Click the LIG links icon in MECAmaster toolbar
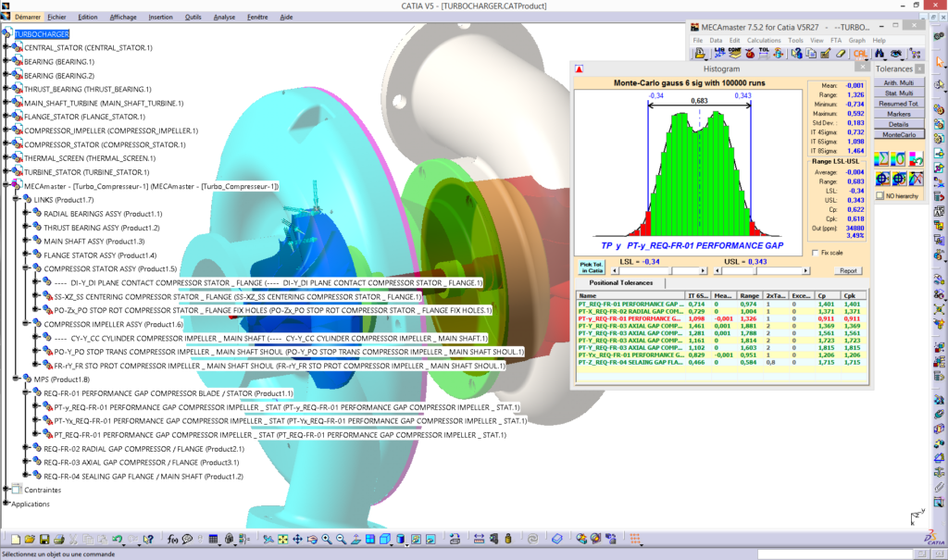This screenshot has height=560, width=948. pyautogui.click(x=720, y=53)
